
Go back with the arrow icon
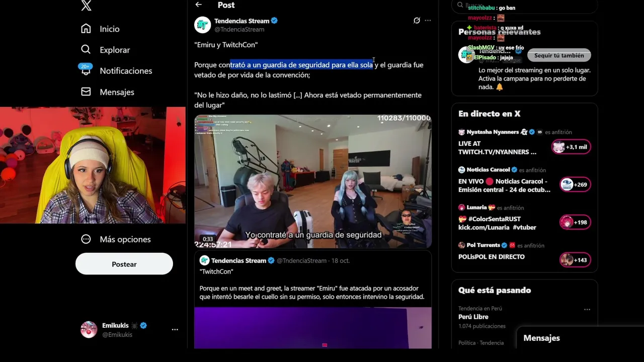[199, 5]
